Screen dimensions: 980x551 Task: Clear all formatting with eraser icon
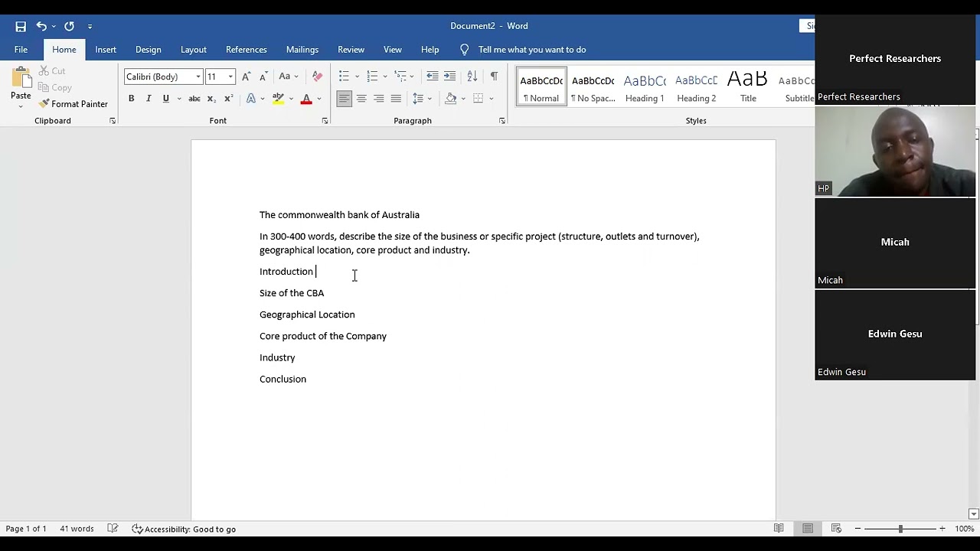pyautogui.click(x=317, y=77)
